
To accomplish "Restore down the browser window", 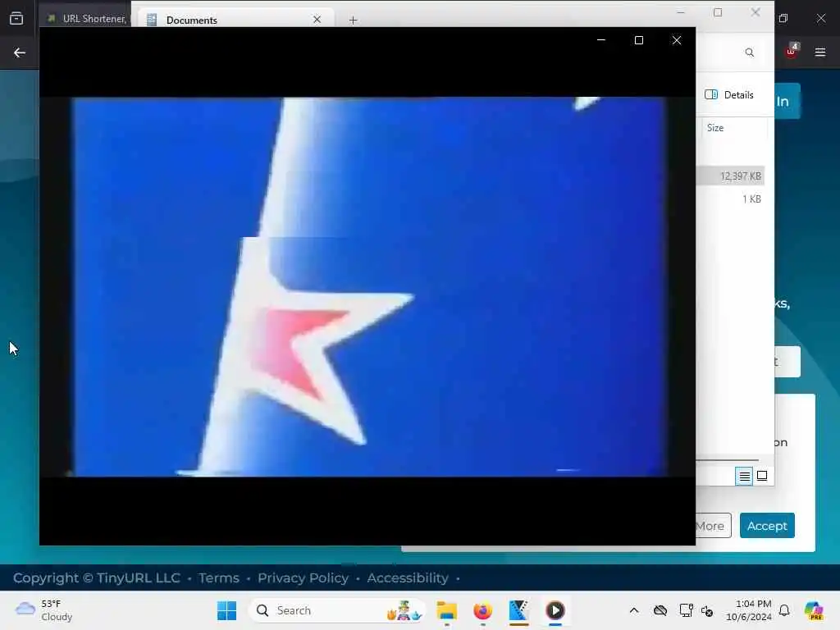I will (783, 18).
